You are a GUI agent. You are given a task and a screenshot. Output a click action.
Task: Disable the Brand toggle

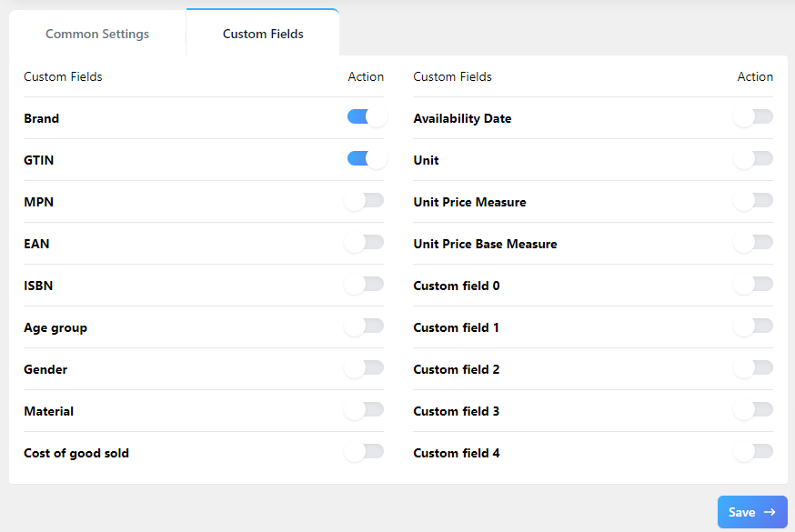tap(366, 117)
